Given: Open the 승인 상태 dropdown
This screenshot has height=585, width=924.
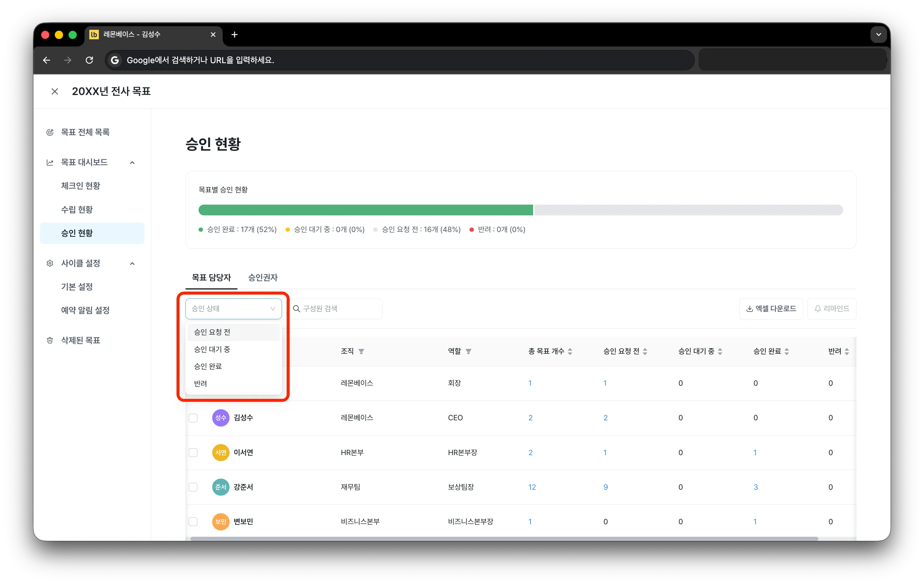Looking at the screenshot, I should click(x=233, y=309).
